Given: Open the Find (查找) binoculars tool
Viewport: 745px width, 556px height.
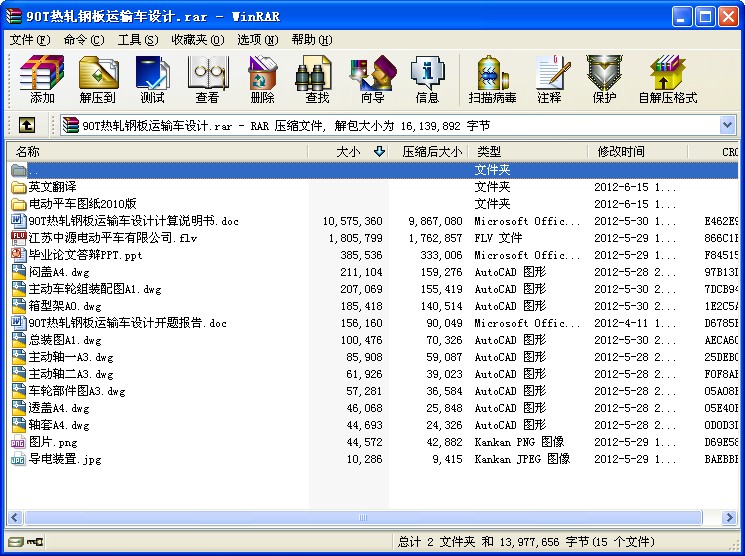Looking at the screenshot, I should 317,78.
